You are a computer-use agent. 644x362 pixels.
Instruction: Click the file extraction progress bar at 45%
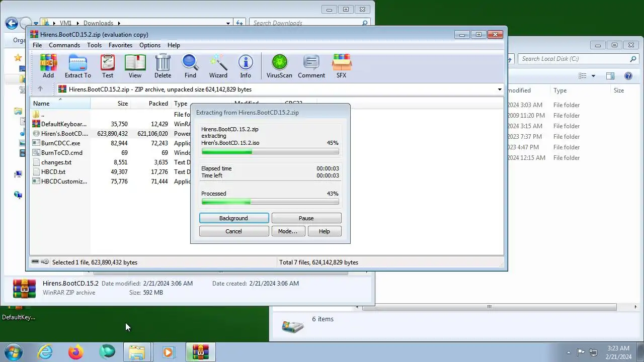tap(270, 151)
